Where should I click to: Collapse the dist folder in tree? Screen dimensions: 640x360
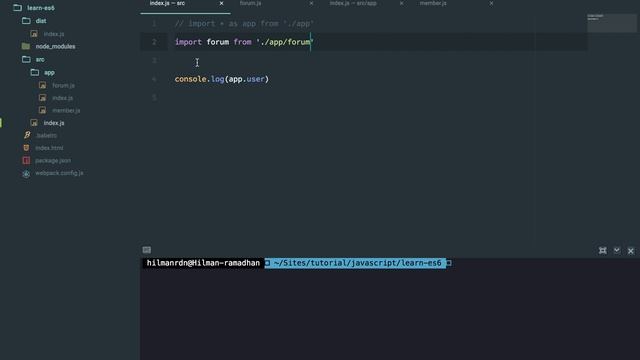[x=34, y=21]
